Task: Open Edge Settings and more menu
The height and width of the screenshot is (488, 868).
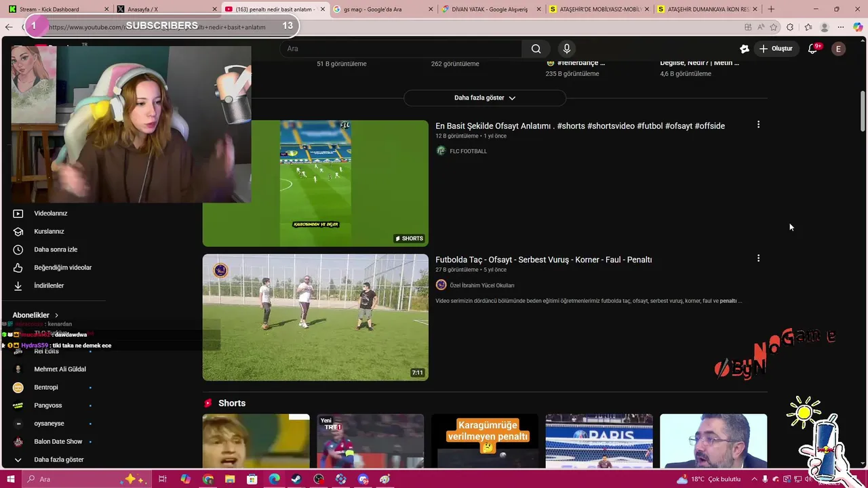Action: pyautogui.click(x=842, y=27)
